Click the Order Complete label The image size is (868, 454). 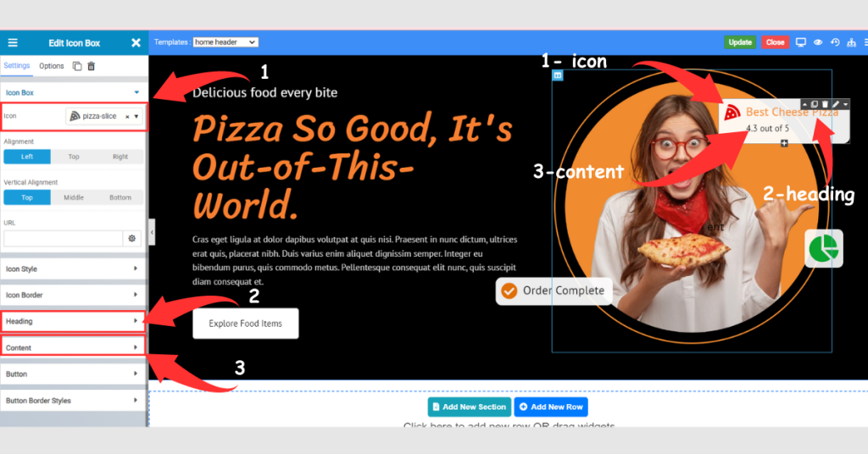click(564, 291)
